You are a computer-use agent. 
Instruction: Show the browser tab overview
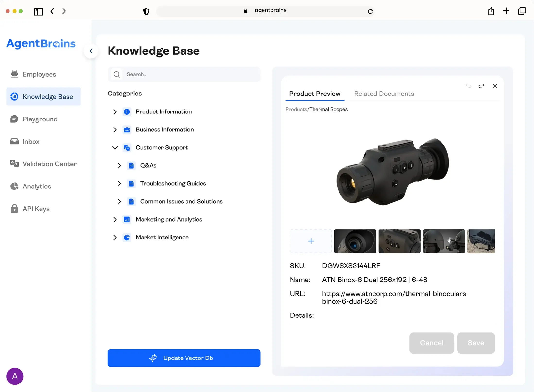(522, 11)
